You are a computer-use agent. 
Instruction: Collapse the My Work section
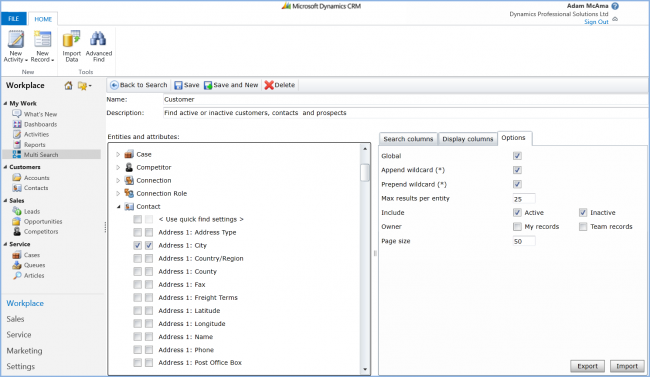coord(5,103)
